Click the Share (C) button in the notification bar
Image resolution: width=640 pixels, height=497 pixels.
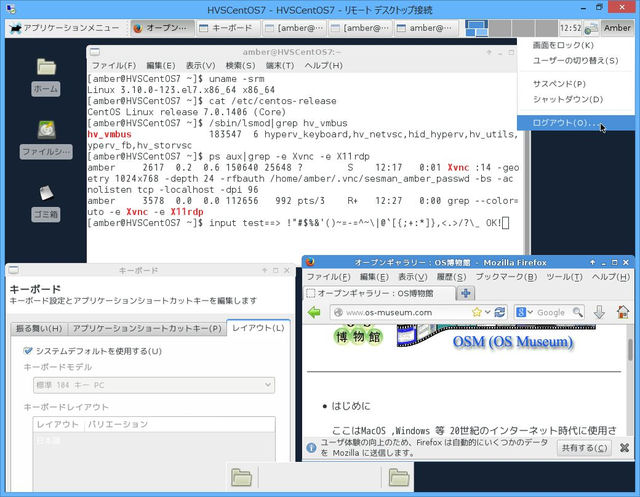pos(584,448)
